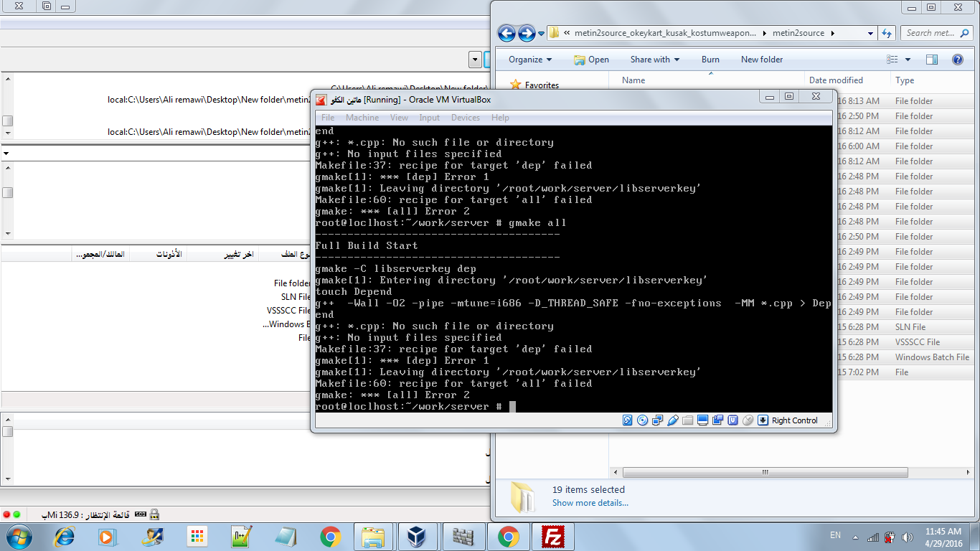Toggle the mouse integration indicator in VirtualBox
This screenshot has width=980, height=551.
(x=748, y=420)
